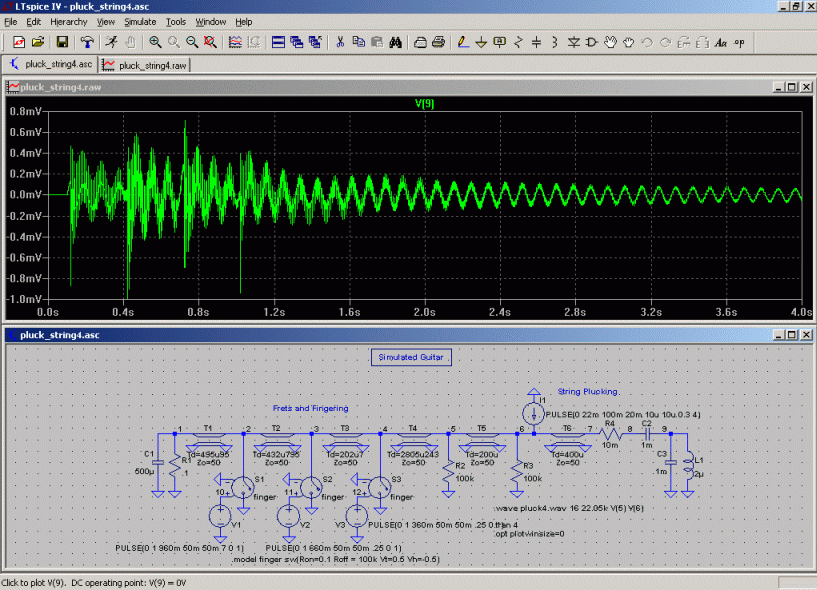817x590 pixels.
Task: Save the schematic with the floppy icon
Action: tap(62, 42)
